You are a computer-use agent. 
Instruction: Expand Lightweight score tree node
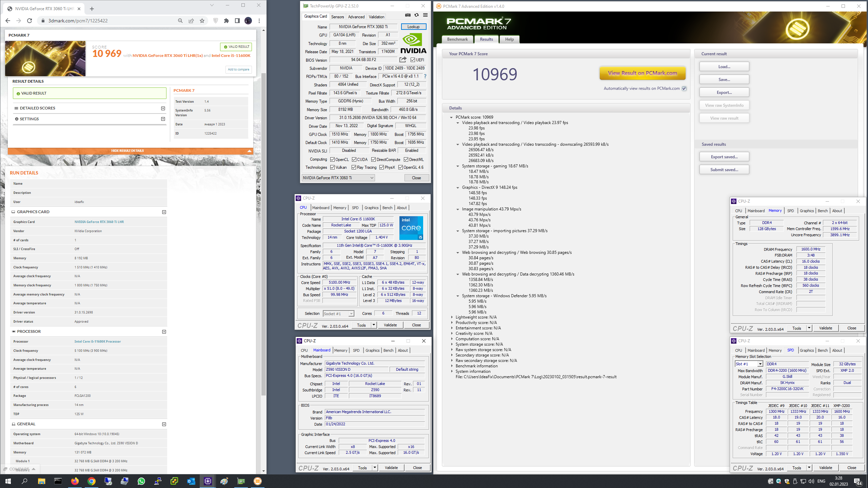[x=452, y=318]
